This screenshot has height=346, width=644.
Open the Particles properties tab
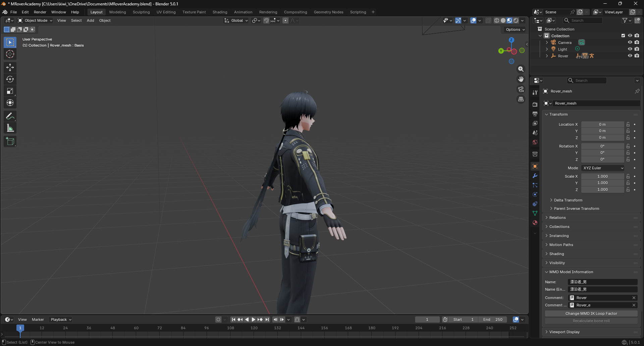click(535, 185)
